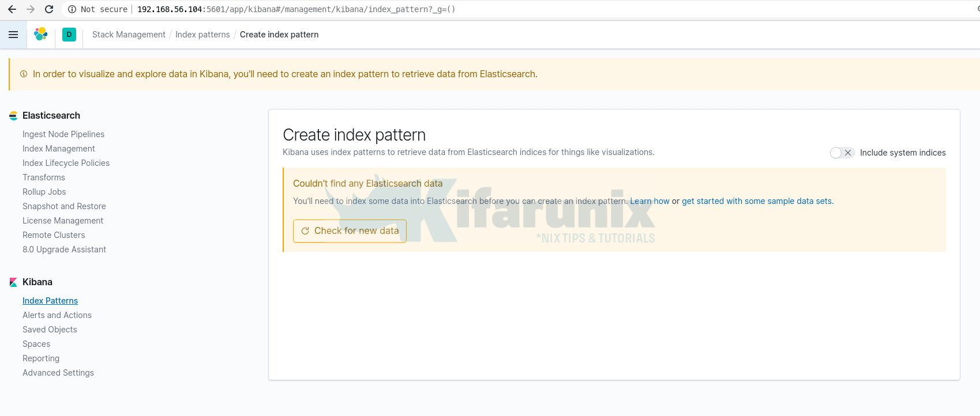Select Index Lifecycle Policies in sidebar

(66, 163)
